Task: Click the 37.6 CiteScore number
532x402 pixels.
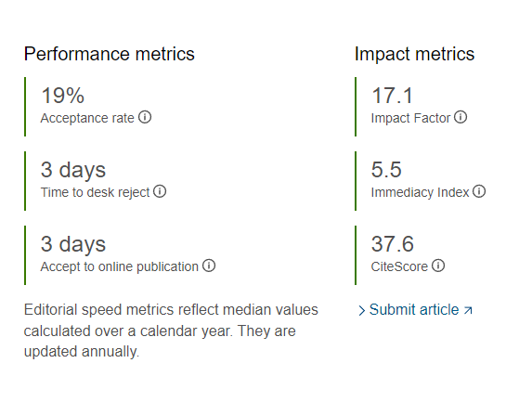Action: [393, 244]
